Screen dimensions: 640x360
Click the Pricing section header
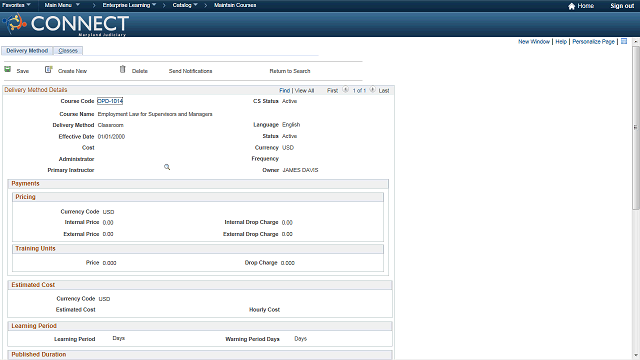(198, 197)
